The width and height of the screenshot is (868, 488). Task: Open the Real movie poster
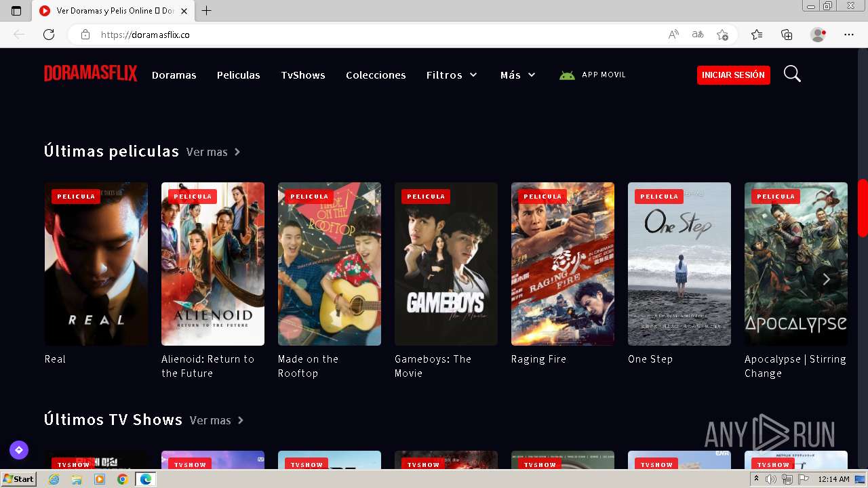coord(96,264)
